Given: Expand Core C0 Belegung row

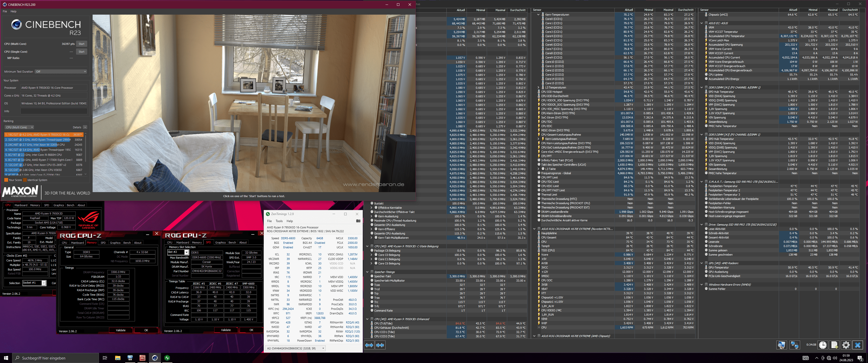Looking at the screenshot, I should tap(371, 255).
